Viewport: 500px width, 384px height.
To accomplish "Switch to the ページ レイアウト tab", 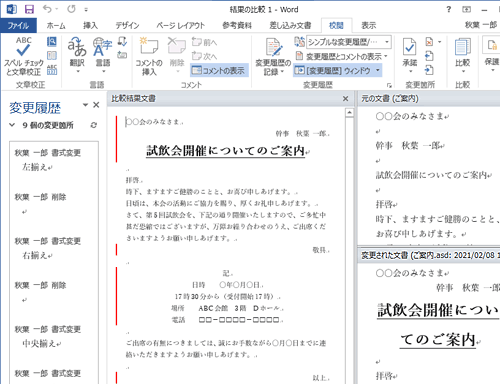I will pos(180,25).
